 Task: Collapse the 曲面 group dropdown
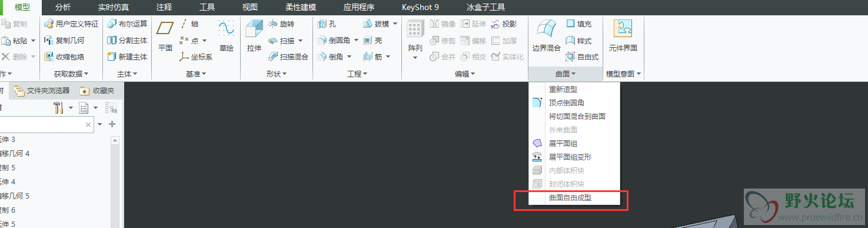click(565, 74)
